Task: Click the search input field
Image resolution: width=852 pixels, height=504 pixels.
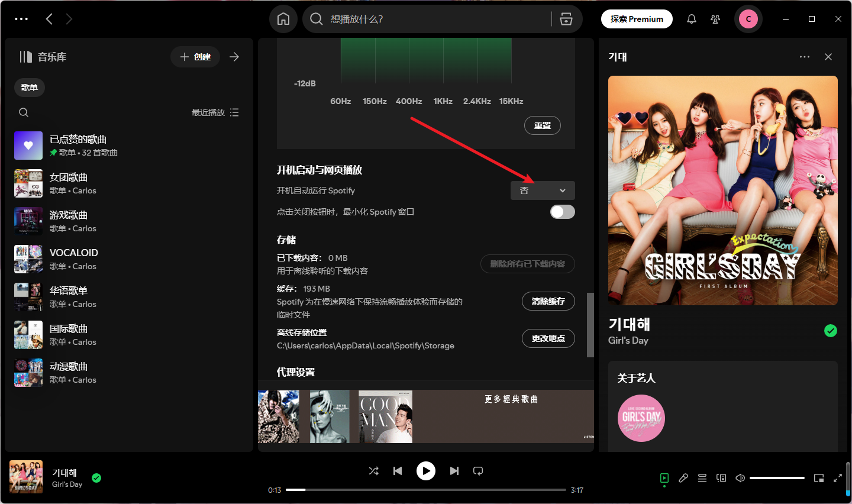Action: click(x=438, y=19)
